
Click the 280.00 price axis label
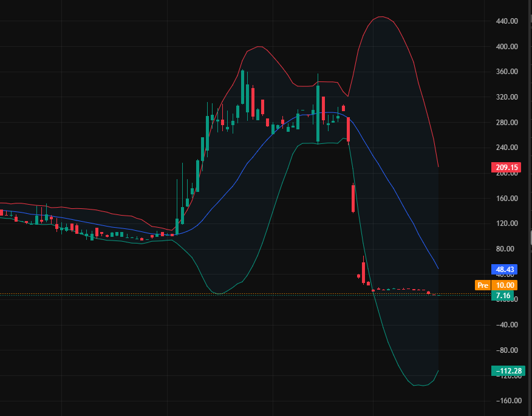coord(507,123)
